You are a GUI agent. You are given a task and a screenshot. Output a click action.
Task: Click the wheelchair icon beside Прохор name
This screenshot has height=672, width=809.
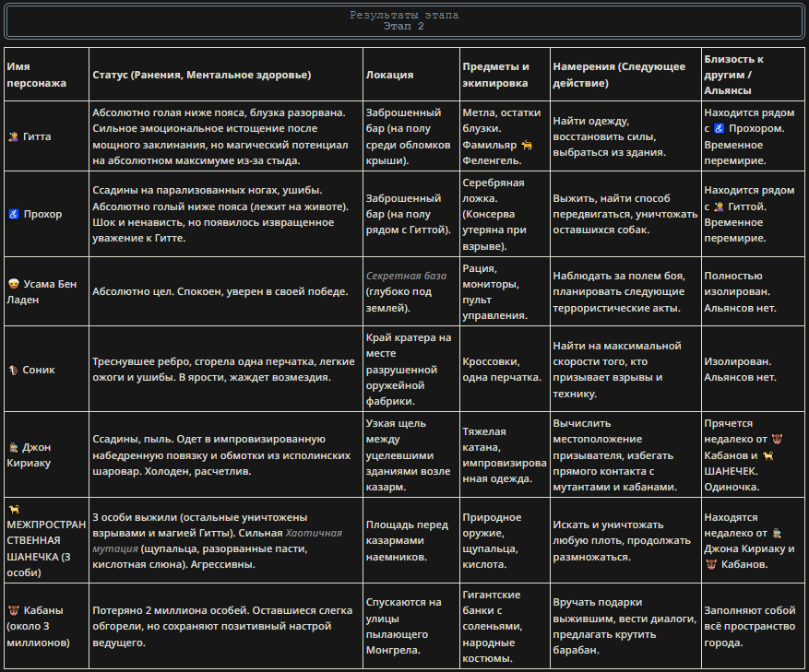(x=14, y=214)
